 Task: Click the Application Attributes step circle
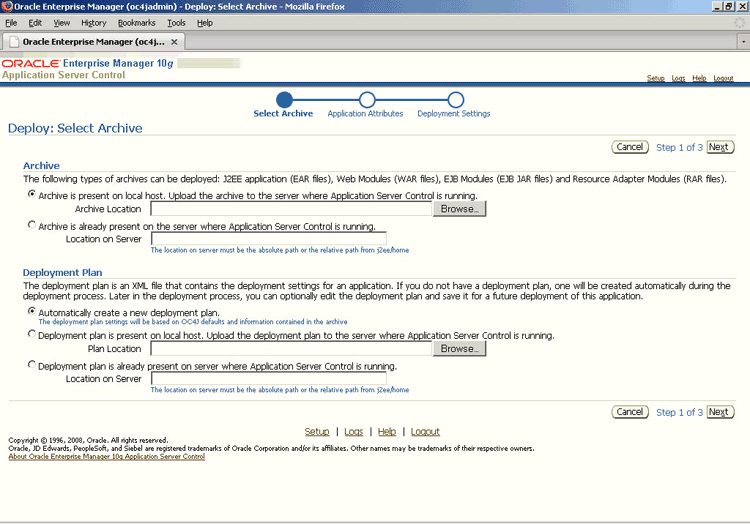tap(367, 99)
